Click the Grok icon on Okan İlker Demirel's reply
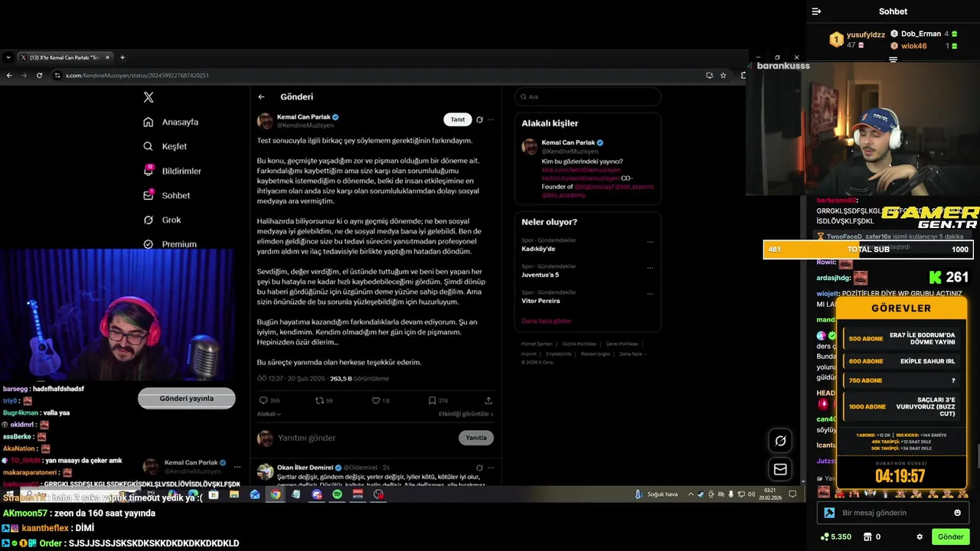The image size is (980, 551). pos(479,468)
